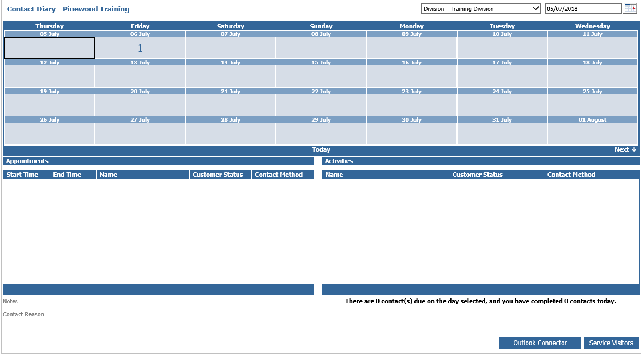644x354 pixels.
Task: Open the date picker calendar icon
Action: [x=630, y=8]
